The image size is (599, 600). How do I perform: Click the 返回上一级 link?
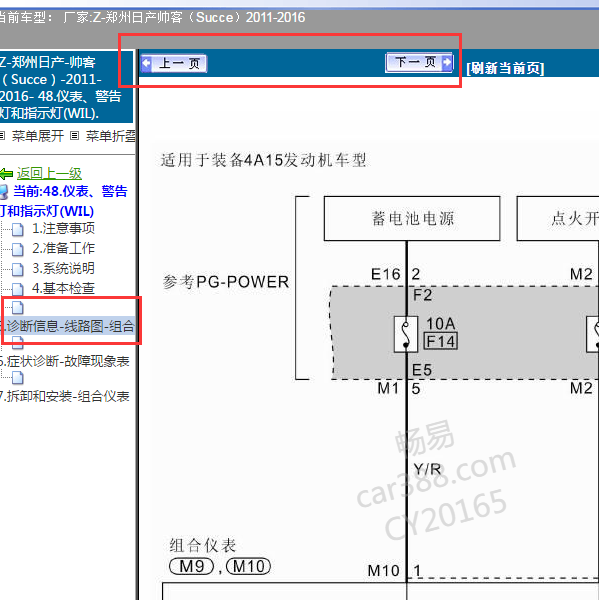(49, 174)
